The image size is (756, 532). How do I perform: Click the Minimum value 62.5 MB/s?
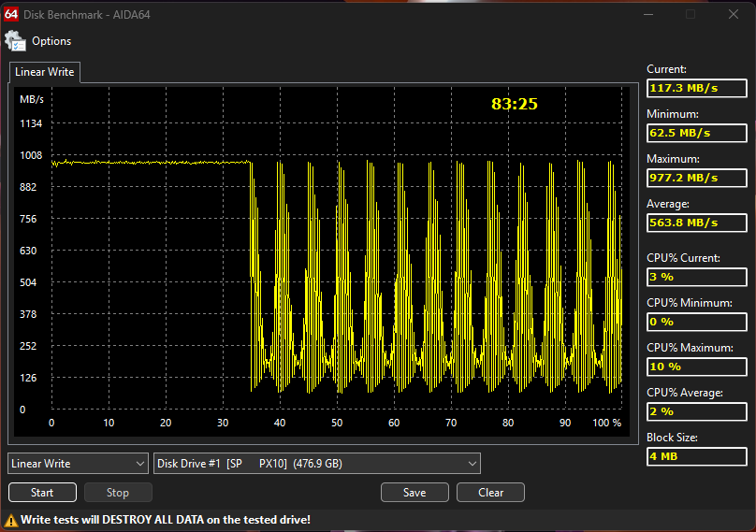697,133
